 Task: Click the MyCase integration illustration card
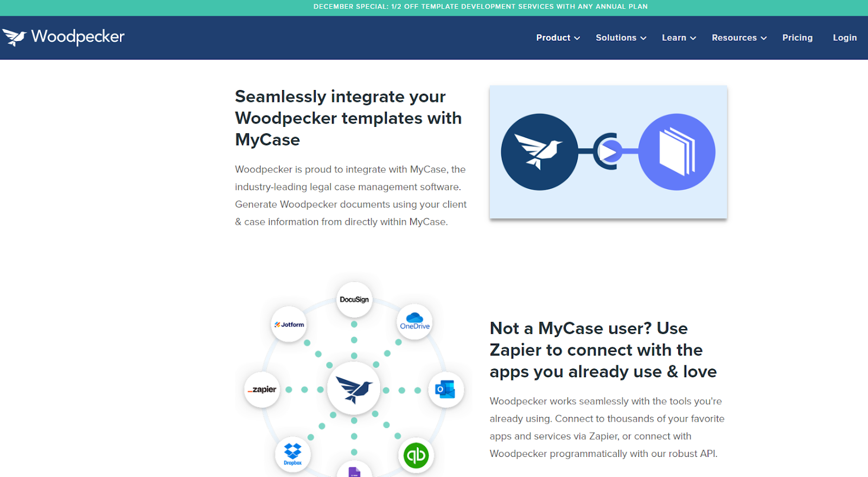coord(608,152)
